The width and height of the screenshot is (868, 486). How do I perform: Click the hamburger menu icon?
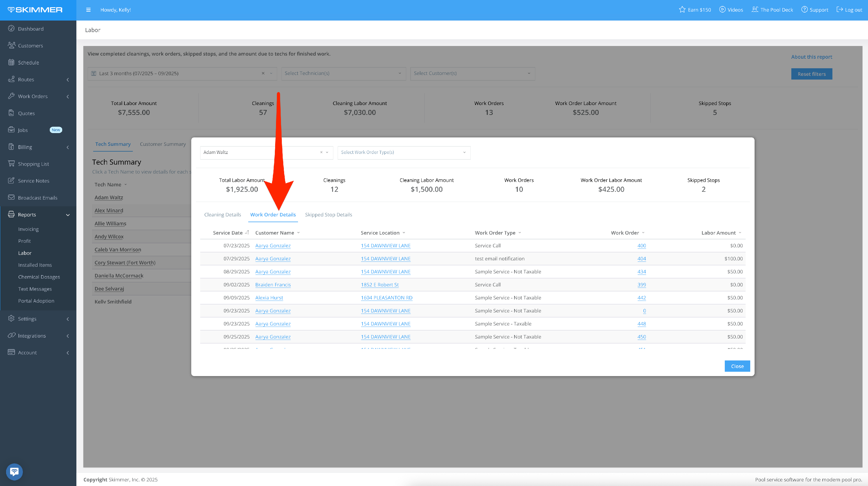click(x=88, y=10)
